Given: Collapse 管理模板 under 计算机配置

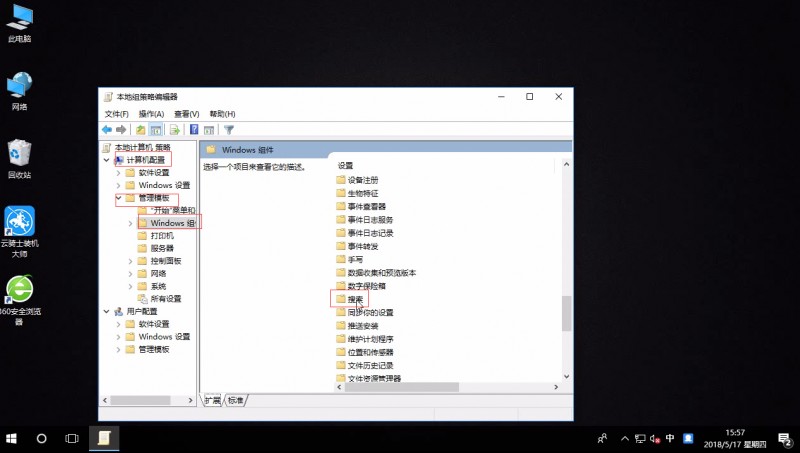Looking at the screenshot, I should click(118, 198).
